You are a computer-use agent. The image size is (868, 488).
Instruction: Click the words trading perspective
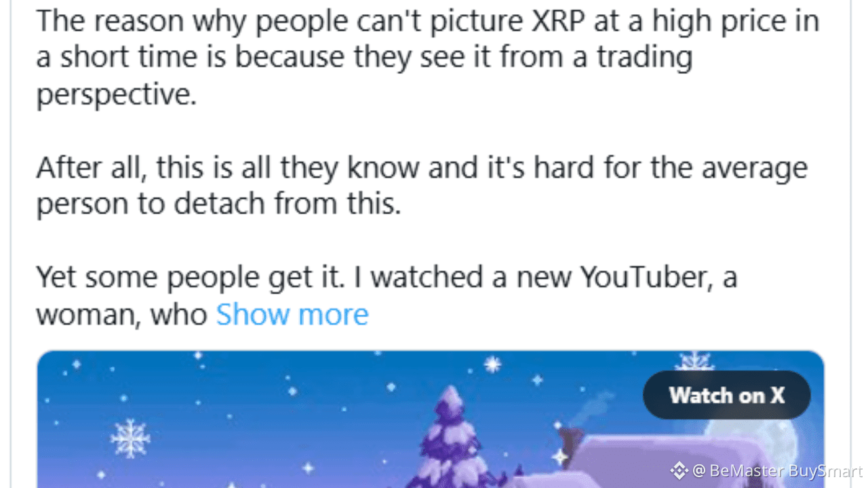365,76
